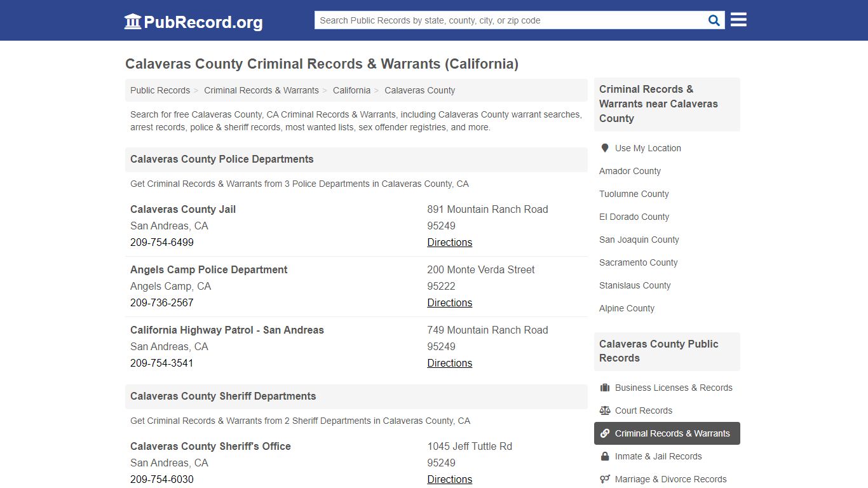This screenshot has height=488, width=868.
Task: Click the scales icon beside Court Records
Action: point(605,410)
